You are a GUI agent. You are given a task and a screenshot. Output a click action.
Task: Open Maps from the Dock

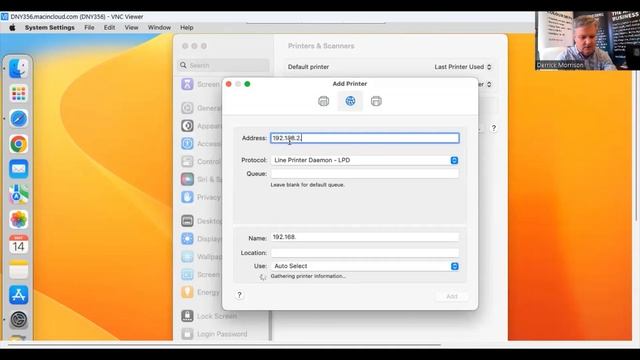click(x=18, y=194)
